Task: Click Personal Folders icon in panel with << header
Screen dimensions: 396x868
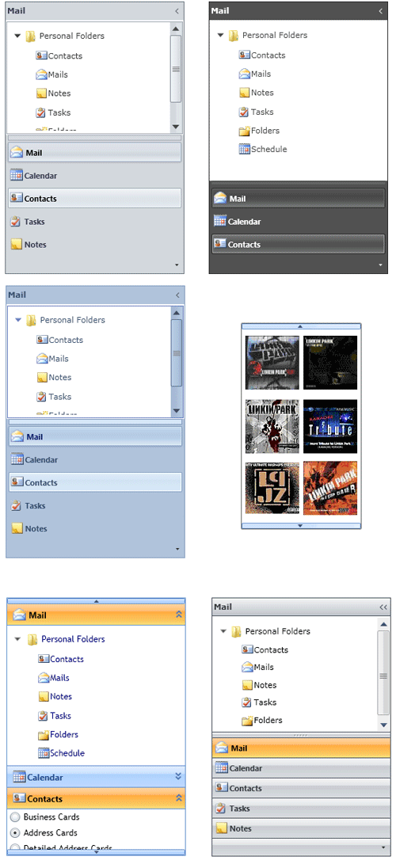Action: [237, 631]
